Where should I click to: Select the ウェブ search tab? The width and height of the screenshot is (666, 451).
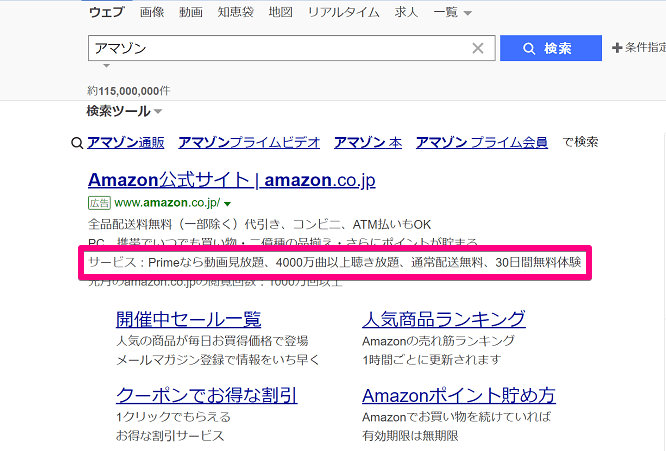[107, 12]
